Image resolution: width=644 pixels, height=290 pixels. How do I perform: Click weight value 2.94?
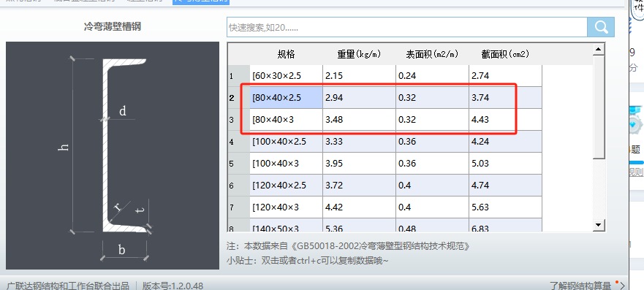[360, 98]
